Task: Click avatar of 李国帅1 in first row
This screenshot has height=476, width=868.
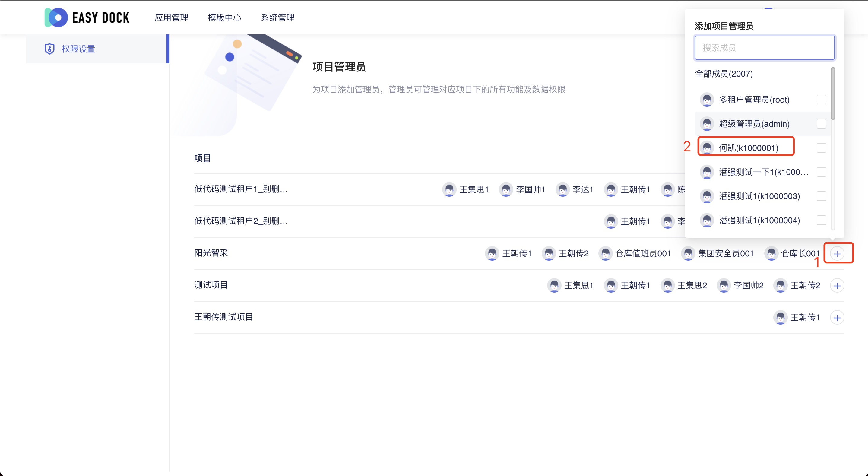Action: click(x=506, y=189)
